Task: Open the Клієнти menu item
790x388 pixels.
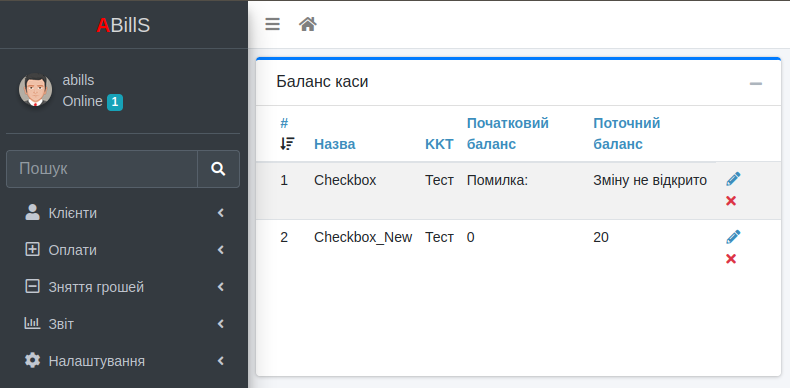Action: tap(123, 213)
